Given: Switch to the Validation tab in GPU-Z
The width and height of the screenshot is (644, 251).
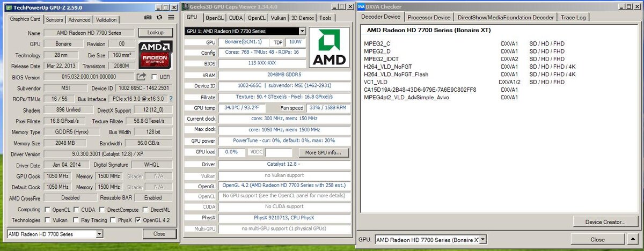Looking at the screenshot, I should 106,20.
